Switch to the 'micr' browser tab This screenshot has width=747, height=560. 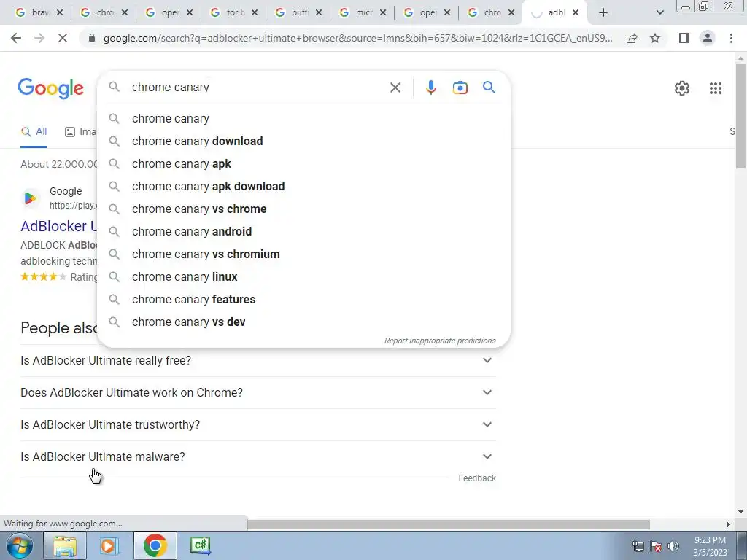pos(363,13)
